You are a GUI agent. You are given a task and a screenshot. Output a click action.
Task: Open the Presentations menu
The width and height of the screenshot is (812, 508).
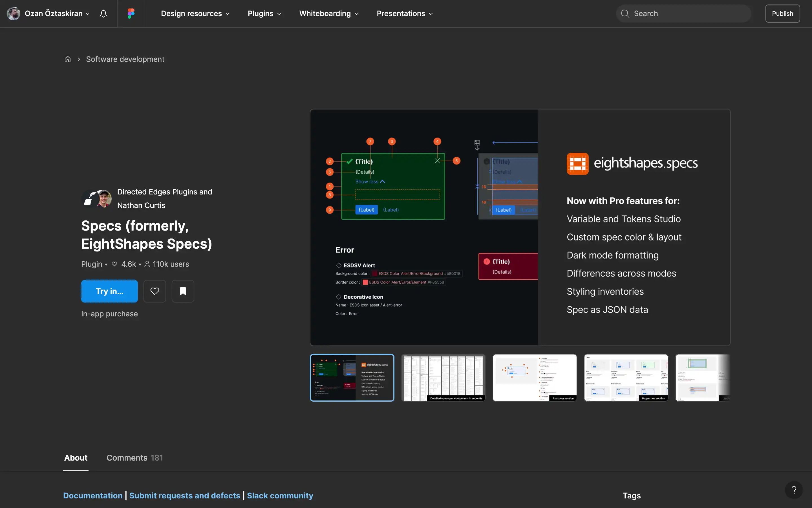coord(405,14)
